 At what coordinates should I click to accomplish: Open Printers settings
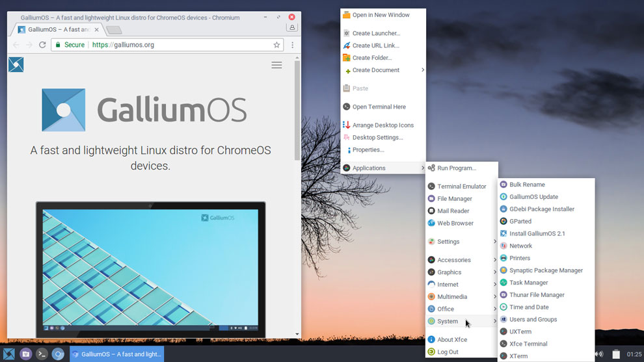coord(546,258)
